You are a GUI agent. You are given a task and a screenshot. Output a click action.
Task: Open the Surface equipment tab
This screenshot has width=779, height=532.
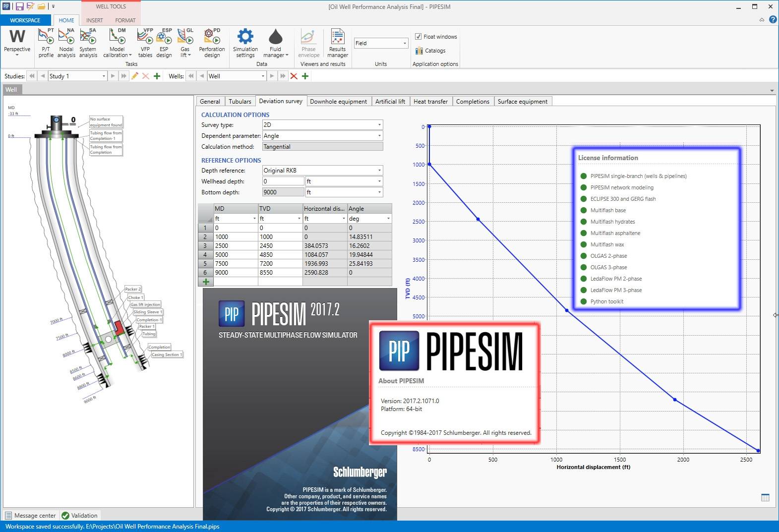pos(523,101)
